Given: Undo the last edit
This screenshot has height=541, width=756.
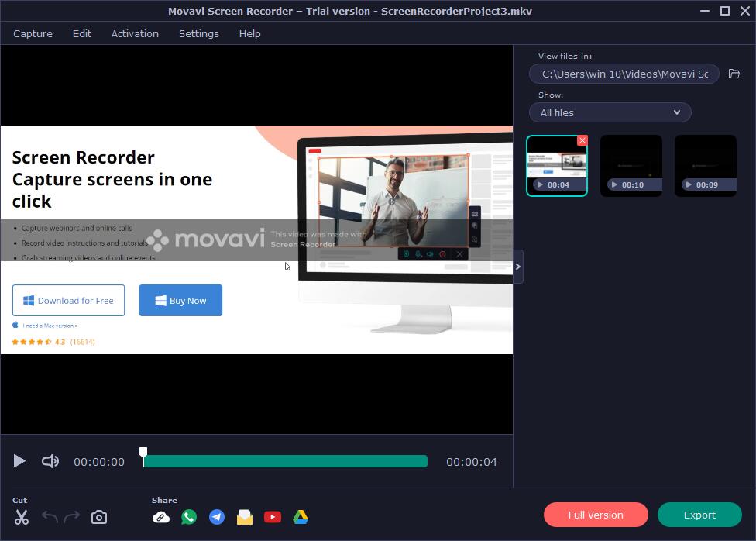Looking at the screenshot, I should [x=49, y=517].
